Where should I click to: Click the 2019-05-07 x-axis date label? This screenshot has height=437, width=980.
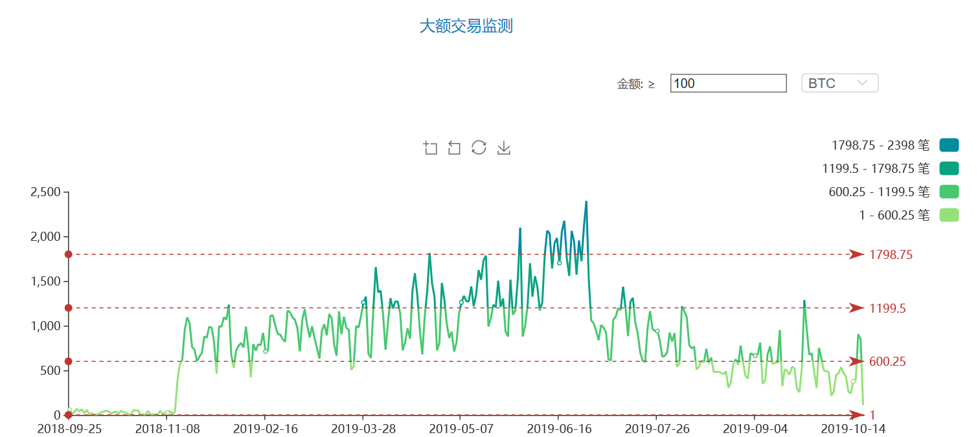pos(461,429)
